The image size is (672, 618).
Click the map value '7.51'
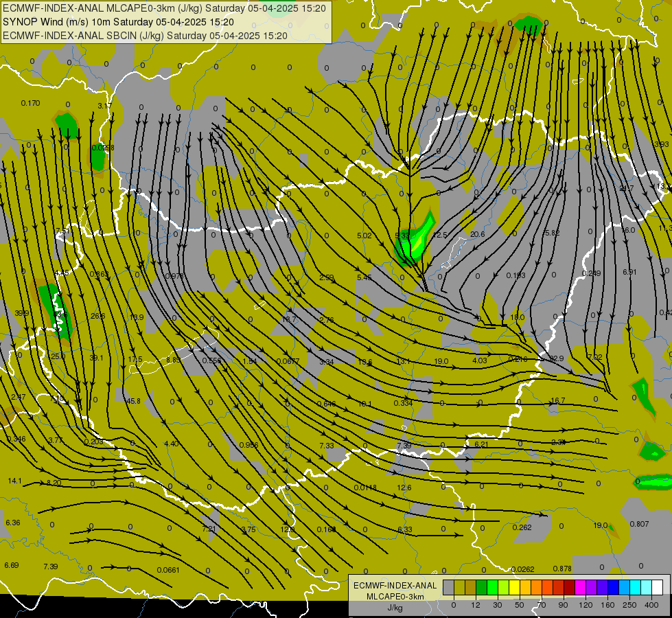(62, 231)
